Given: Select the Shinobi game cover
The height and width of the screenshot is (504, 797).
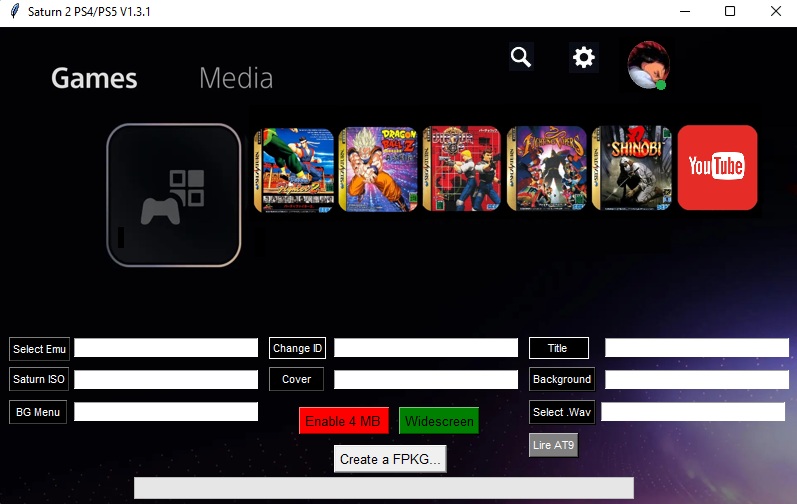Looking at the screenshot, I should pos(633,169).
